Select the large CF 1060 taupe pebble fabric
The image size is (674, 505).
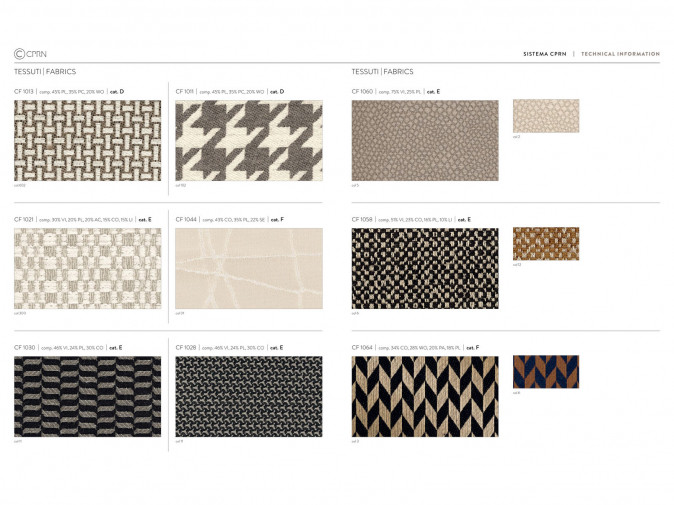pos(424,140)
